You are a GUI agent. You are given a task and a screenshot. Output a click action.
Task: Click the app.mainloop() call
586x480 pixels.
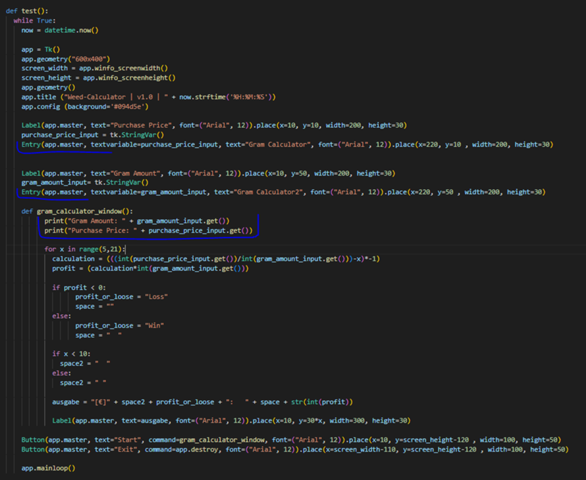coord(48,468)
